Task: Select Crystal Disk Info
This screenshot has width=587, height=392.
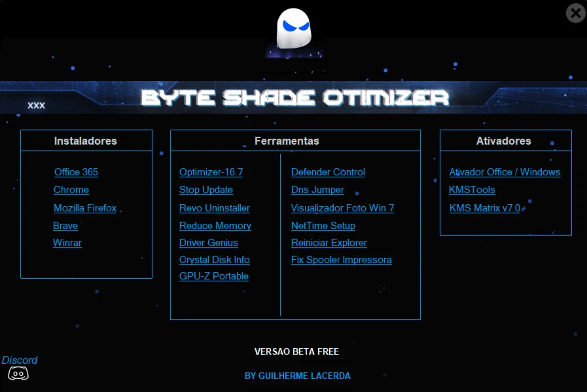Action: pyautogui.click(x=215, y=260)
